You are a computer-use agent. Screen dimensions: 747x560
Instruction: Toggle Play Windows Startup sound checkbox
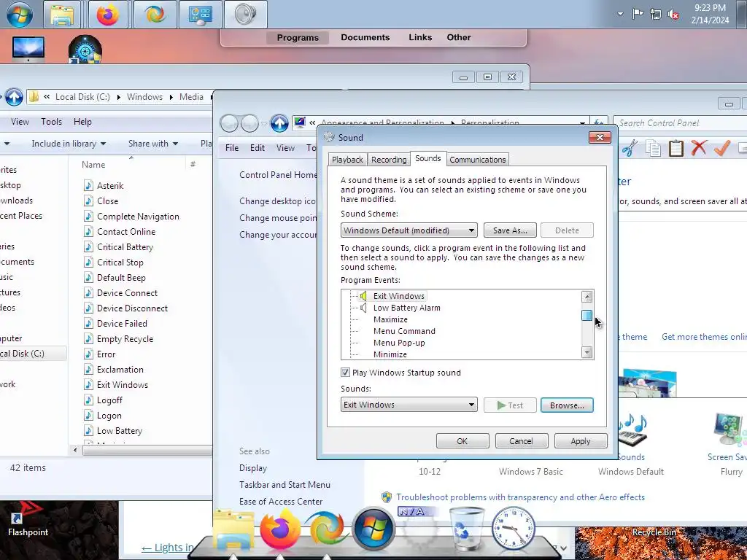click(x=345, y=373)
